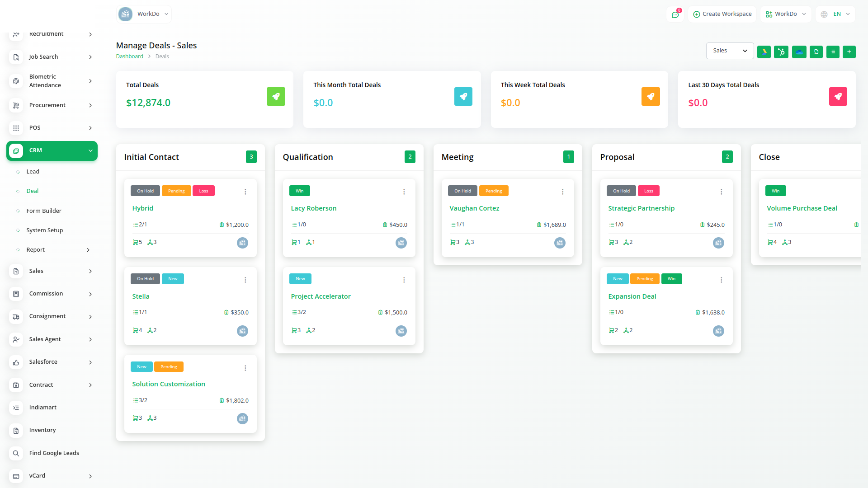Viewport: 868px width, 488px height.
Task: Open Lead in the CRM submenu
Action: point(33,172)
